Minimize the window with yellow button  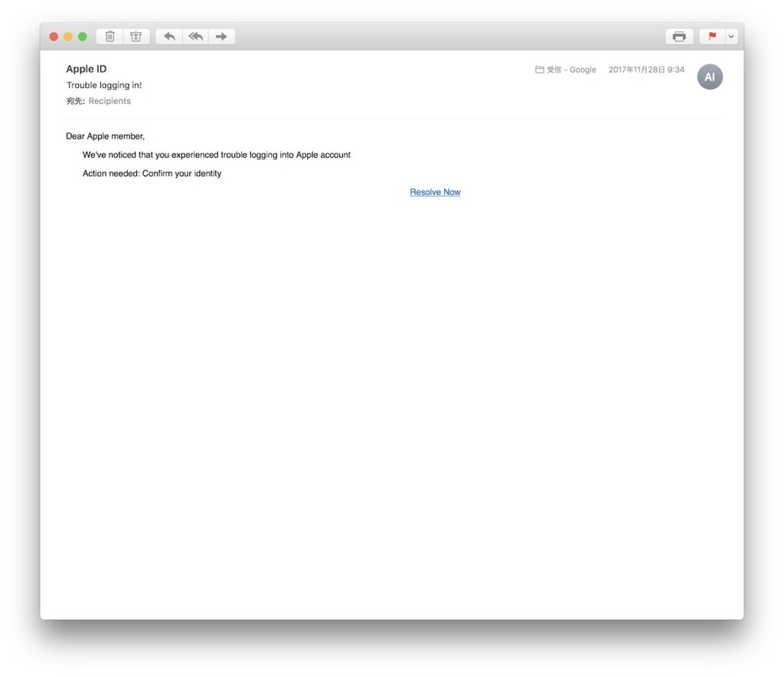pyautogui.click(x=68, y=37)
